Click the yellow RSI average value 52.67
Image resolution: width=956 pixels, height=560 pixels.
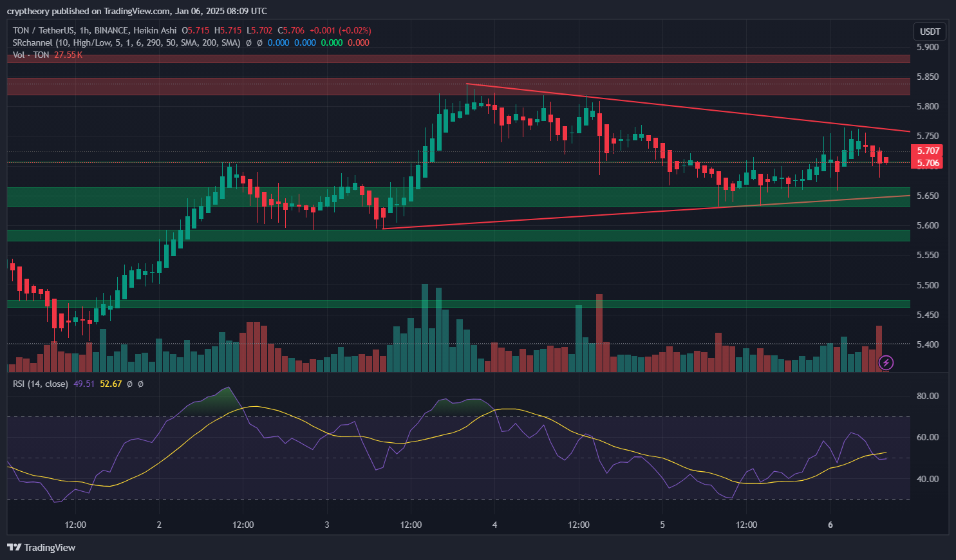click(111, 384)
